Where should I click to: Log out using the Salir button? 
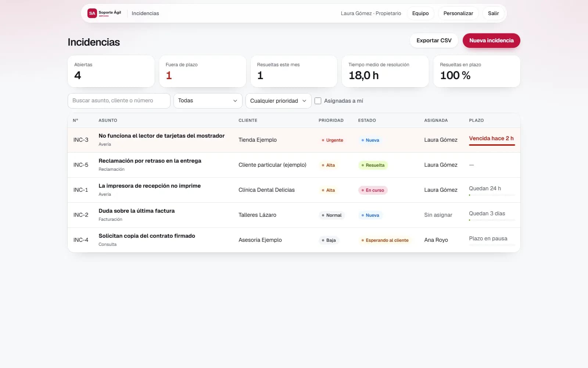(493, 13)
